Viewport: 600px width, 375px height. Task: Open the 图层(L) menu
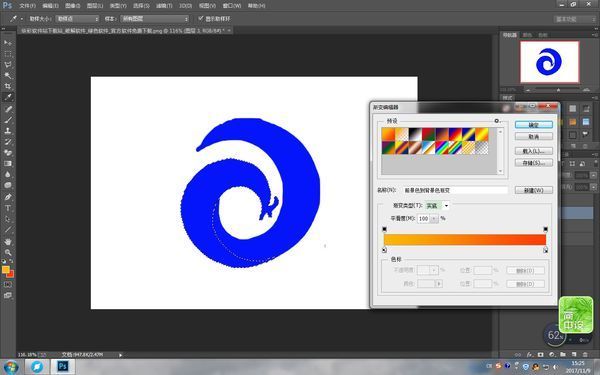click(95, 6)
